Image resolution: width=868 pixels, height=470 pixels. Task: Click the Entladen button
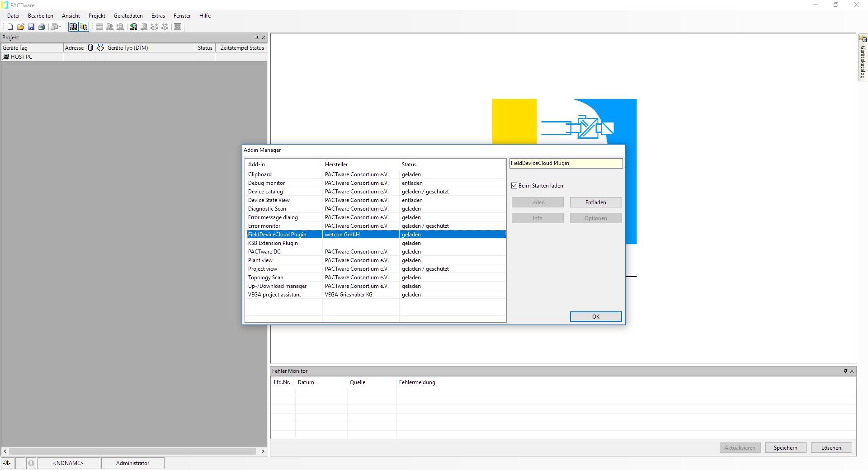click(x=596, y=202)
